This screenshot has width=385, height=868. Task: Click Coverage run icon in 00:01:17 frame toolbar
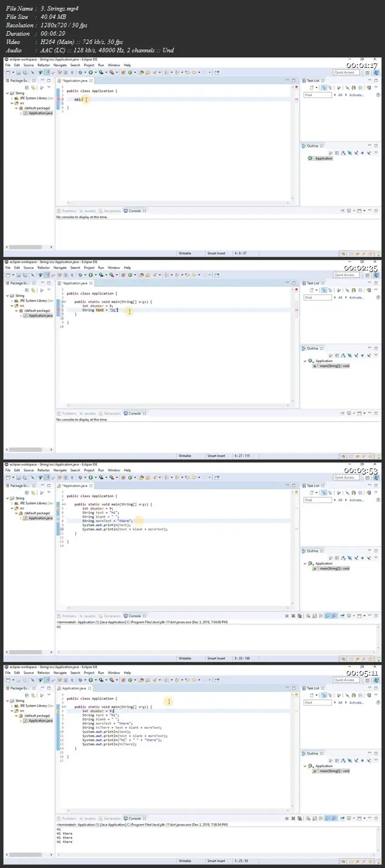tap(101, 72)
